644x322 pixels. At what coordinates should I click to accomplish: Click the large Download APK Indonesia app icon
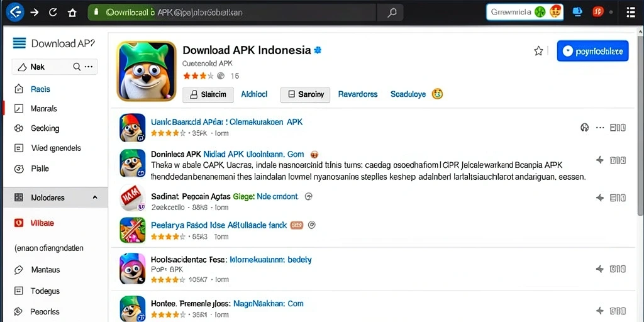pyautogui.click(x=147, y=70)
